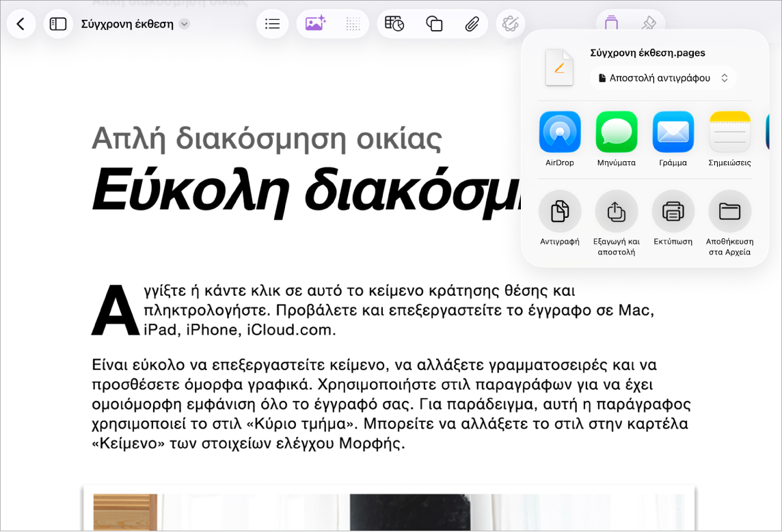Click the interior photo at page bottom
This screenshot has height=532, width=782.
coord(389,512)
